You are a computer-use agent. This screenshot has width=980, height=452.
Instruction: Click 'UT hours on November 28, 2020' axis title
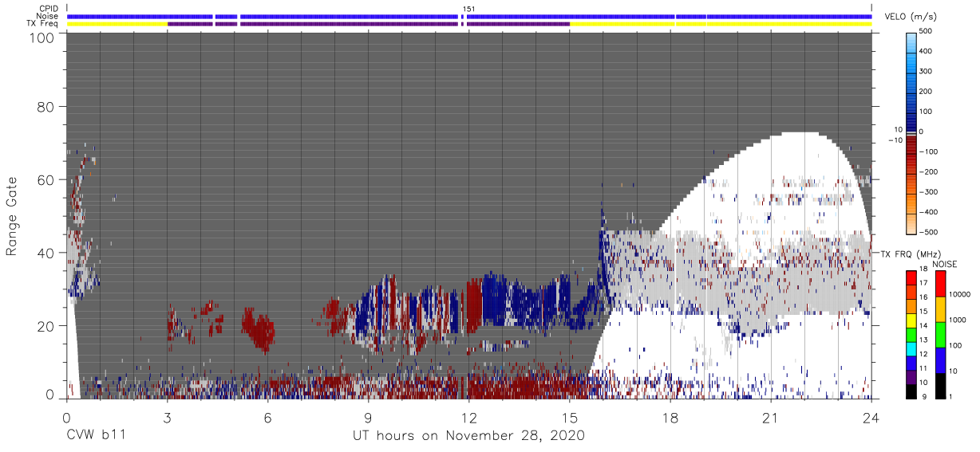click(469, 436)
